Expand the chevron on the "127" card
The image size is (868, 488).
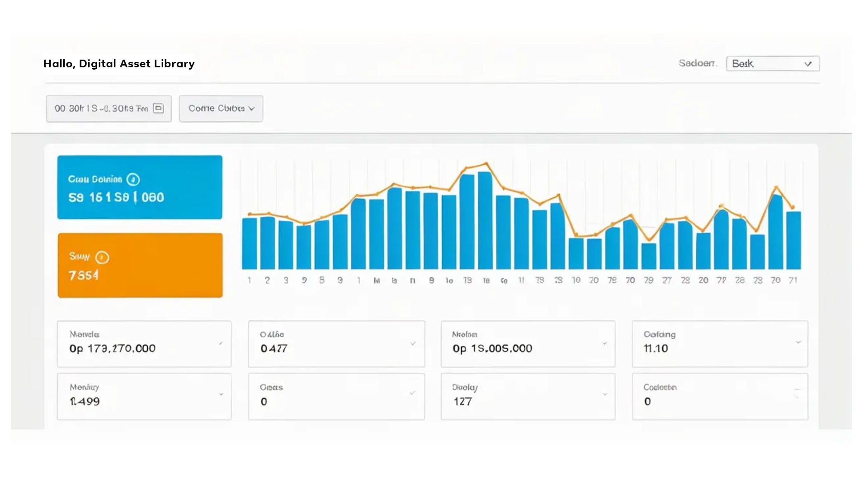[x=604, y=394]
